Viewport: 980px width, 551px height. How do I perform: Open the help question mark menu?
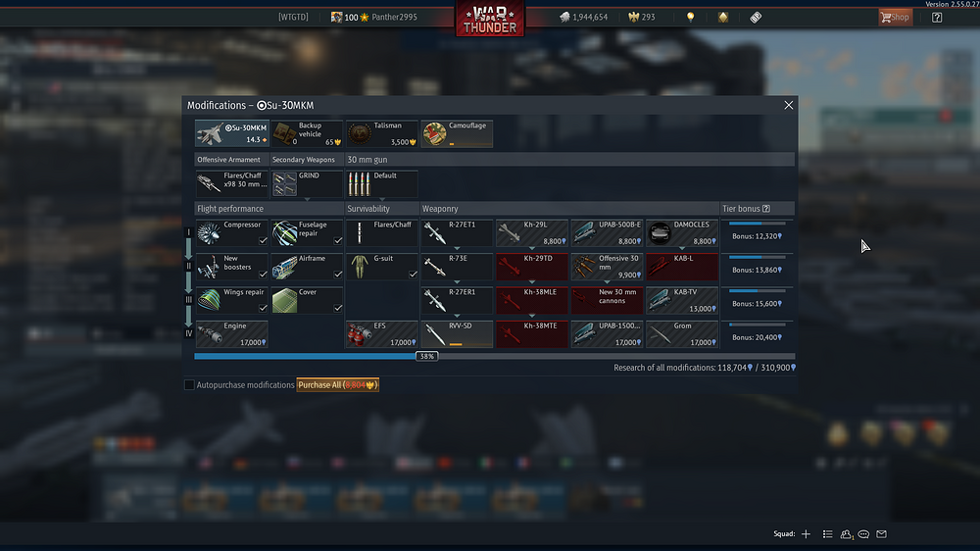click(x=937, y=18)
